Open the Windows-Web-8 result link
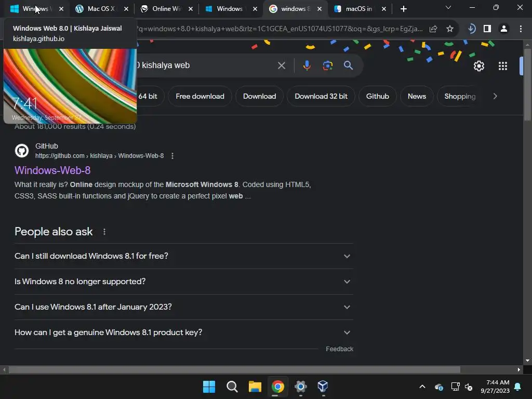 click(x=52, y=170)
